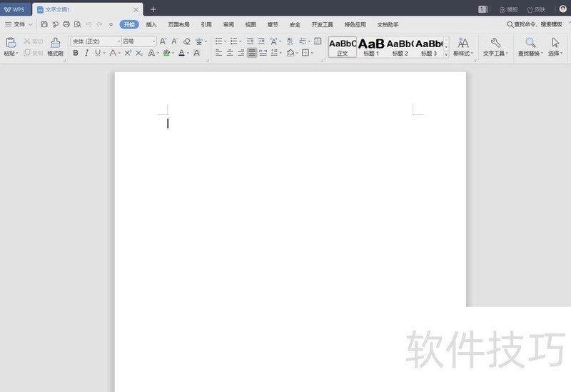Toggle Bold formatting
The height and width of the screenshot is (392, 571).
point(76,53)
